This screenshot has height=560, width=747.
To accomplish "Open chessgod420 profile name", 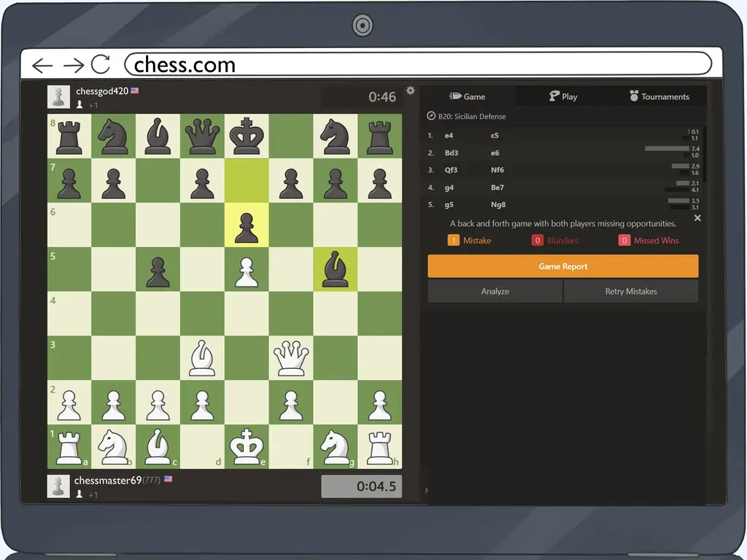I will pyautogui.click(x=102, y=91).
